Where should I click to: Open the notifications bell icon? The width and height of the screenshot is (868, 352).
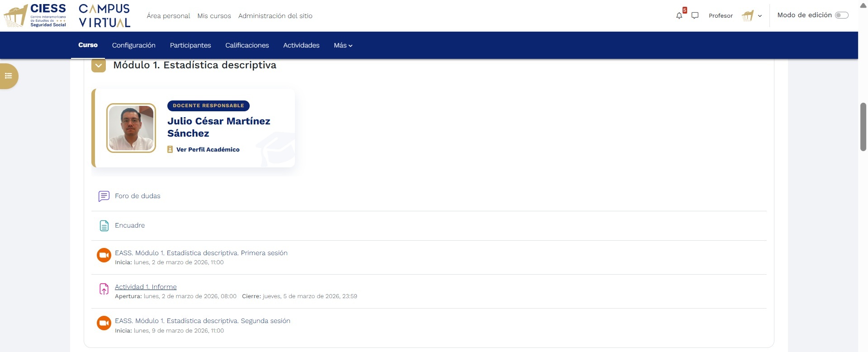[679, 16]
